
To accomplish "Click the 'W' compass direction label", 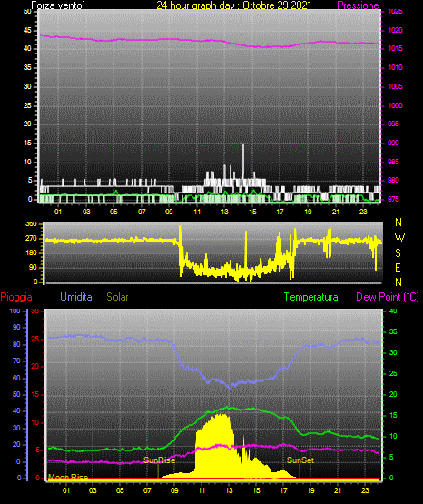I will click(399, 238).
